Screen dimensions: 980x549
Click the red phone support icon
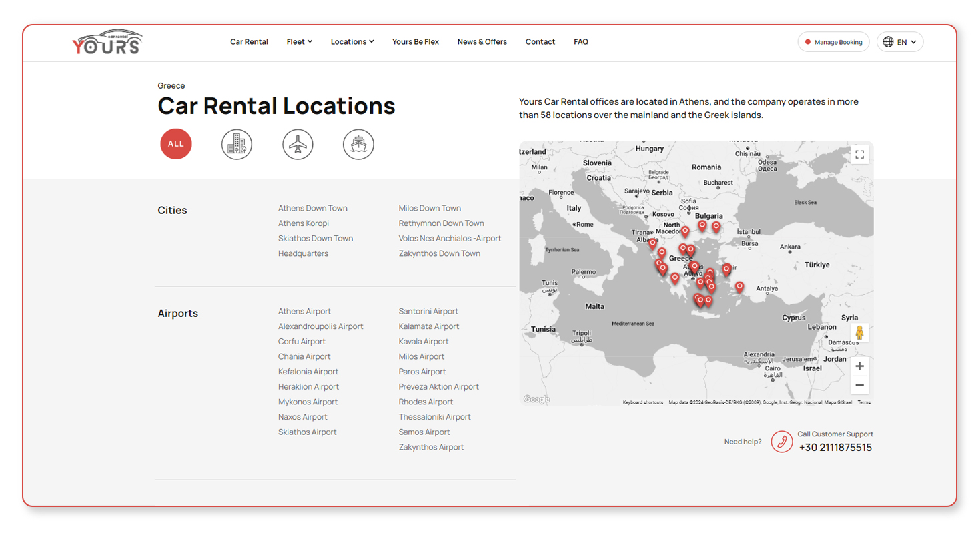781,442
